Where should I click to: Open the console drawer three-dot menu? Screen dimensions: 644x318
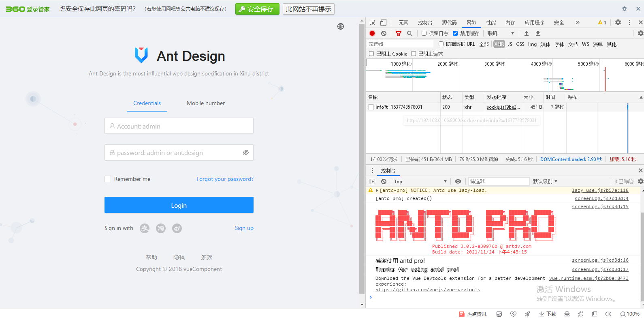372,170
